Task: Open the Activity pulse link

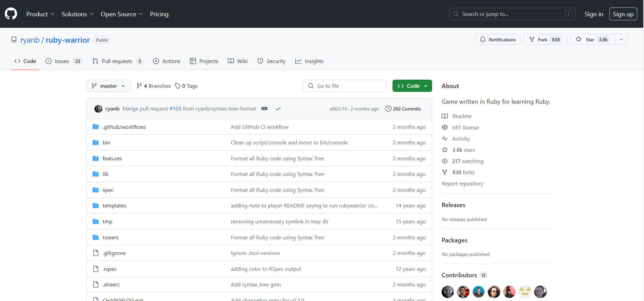Action: (x=456, y=139)
